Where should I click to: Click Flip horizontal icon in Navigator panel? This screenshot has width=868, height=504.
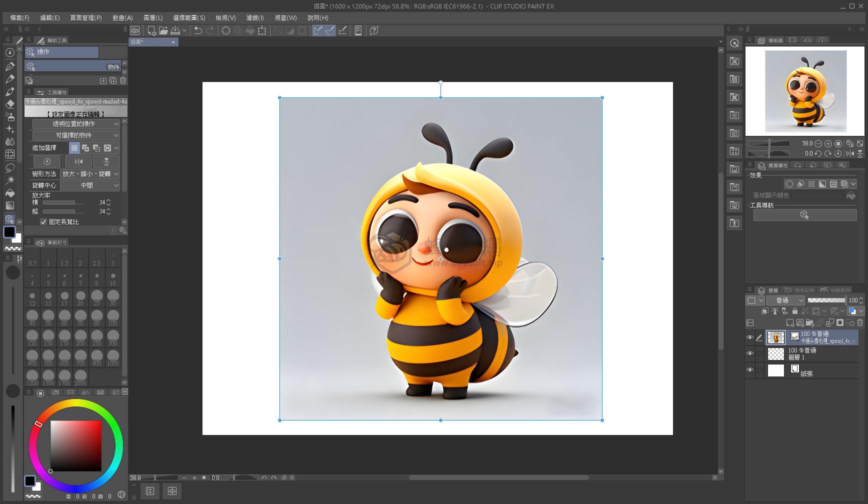[850, 153]
